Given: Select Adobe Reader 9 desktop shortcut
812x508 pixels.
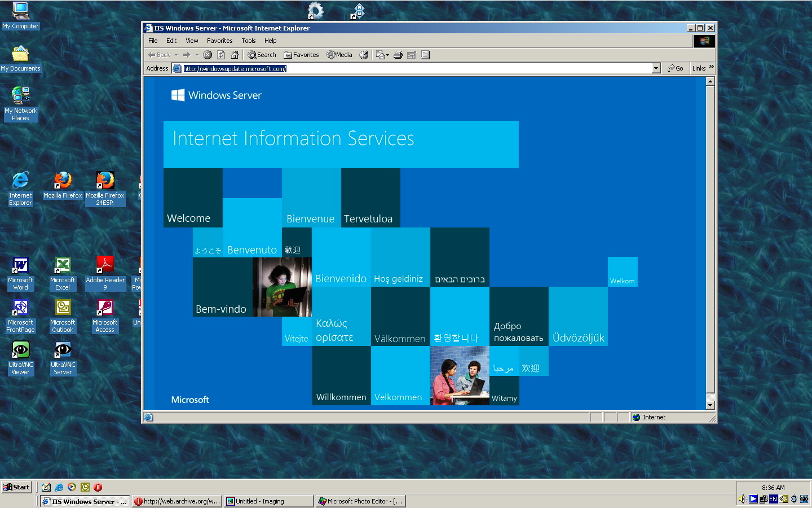Looking at the screenshot, I should [105, 274].
